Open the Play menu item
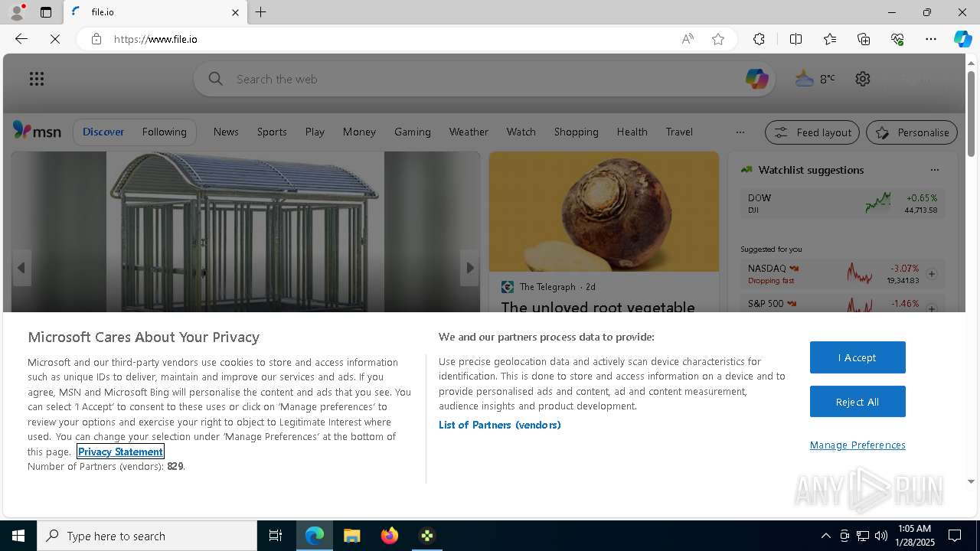Image resolution: width=980 pixels, height=551 pixels. [315, 132]
